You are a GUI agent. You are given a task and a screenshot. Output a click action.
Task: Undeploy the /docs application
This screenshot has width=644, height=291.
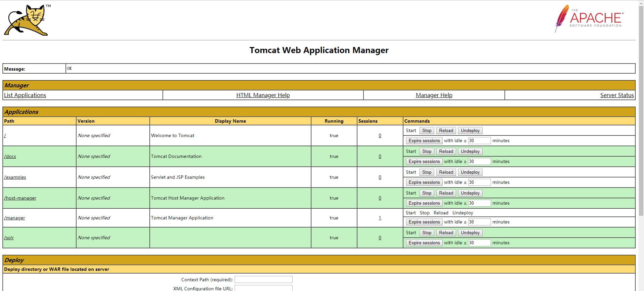470,152
